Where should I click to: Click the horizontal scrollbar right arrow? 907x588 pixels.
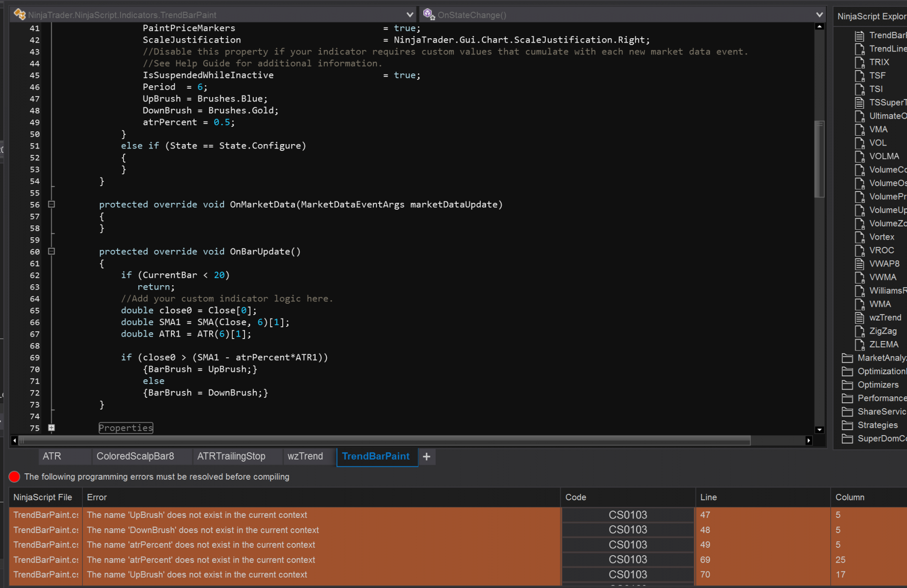point(809,441)
